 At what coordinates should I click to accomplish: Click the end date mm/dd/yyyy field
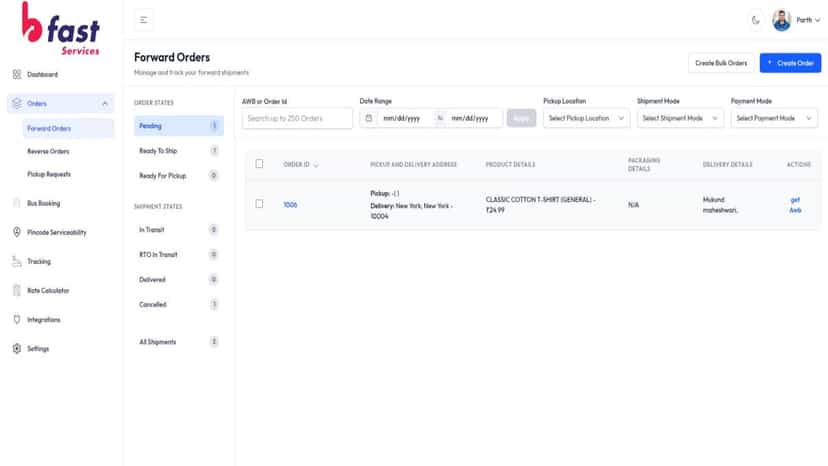(x=470, y=118)
